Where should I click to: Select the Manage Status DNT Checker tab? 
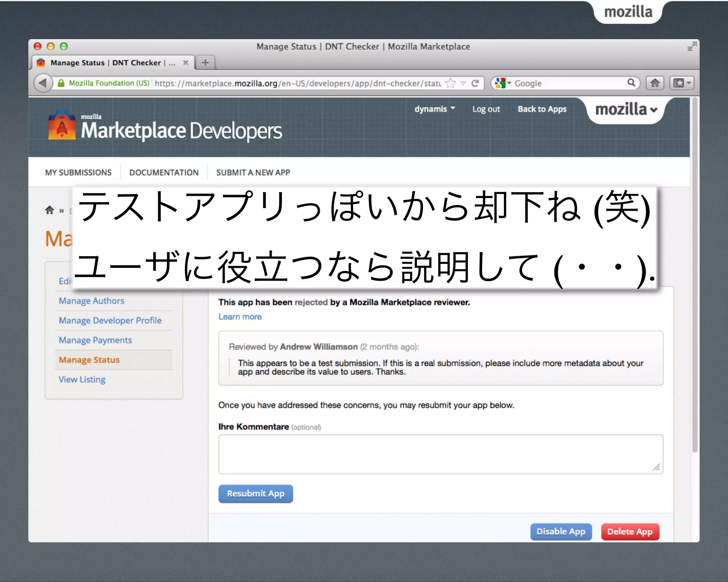113,63
